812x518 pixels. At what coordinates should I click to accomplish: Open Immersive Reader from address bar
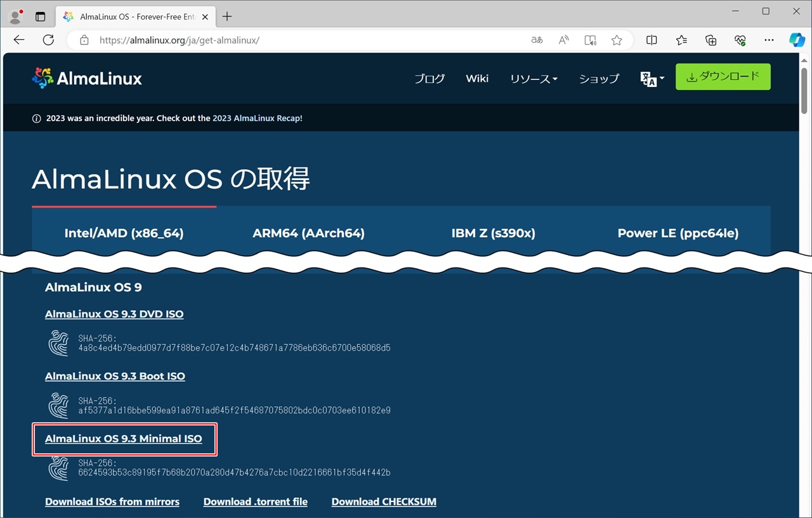click(x=590, y=40)
